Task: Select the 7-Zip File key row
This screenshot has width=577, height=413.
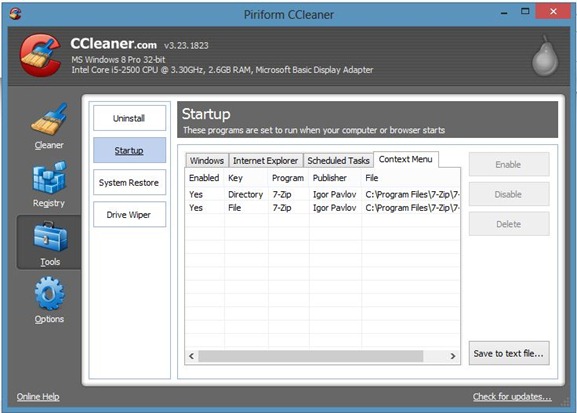Action: tap(322, 208)
